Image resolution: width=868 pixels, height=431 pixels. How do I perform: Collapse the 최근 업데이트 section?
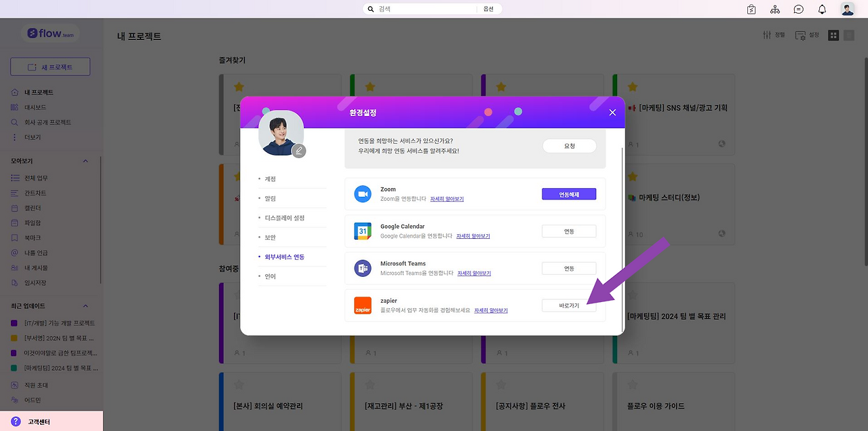click(85, 305)
